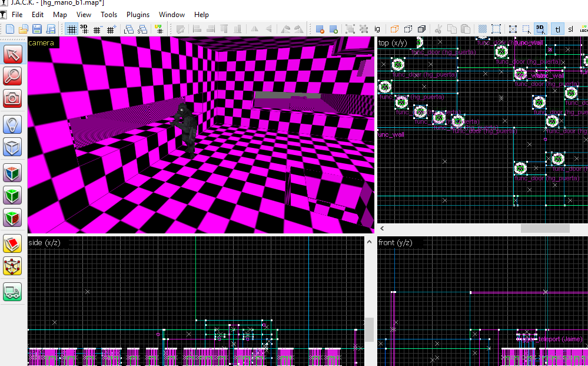
Task: Select the Block creation tool
Action: tap(12, 146)
